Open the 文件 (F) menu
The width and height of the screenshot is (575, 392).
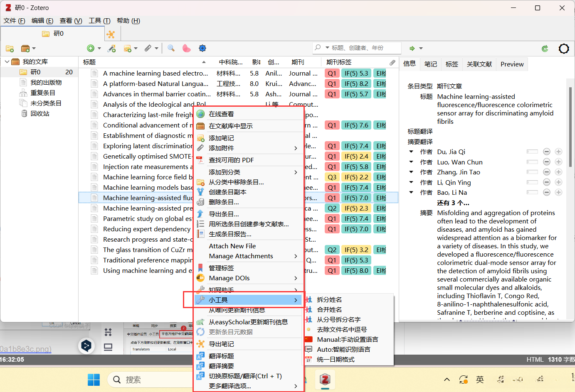(15, 21)
